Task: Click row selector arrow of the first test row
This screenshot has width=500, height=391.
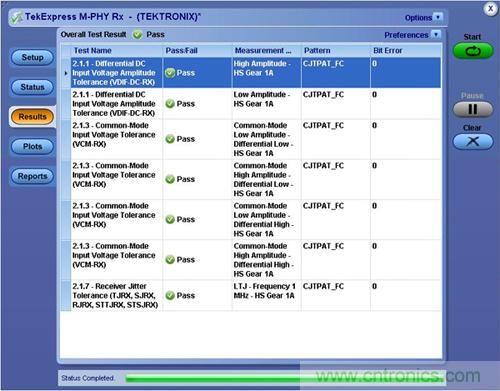Action: tap(66, 73)
